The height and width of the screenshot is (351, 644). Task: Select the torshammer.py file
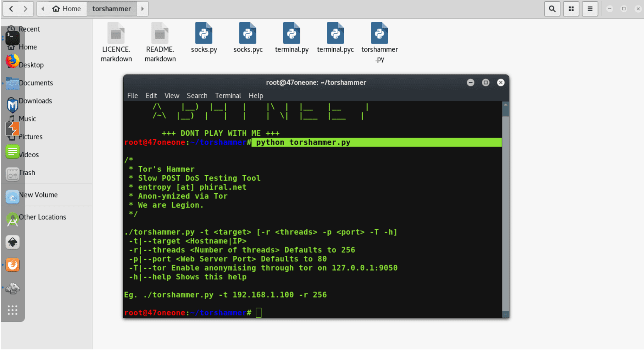(x=380, y=42)
